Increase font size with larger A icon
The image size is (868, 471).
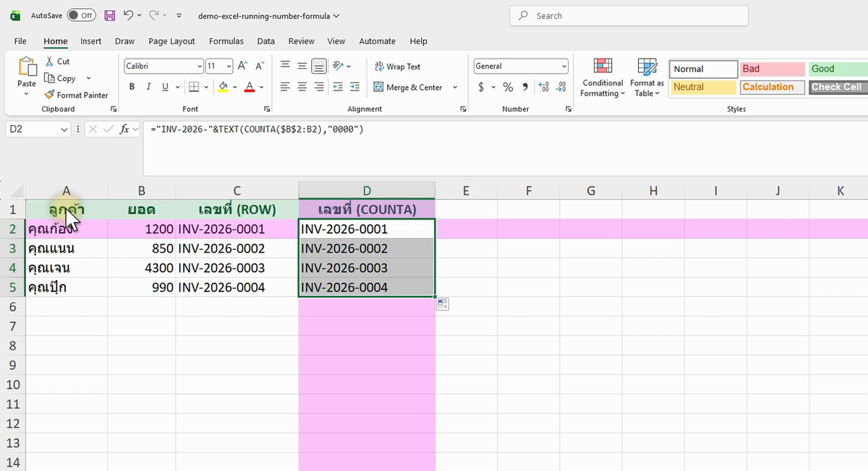click(x=243, y=66)
